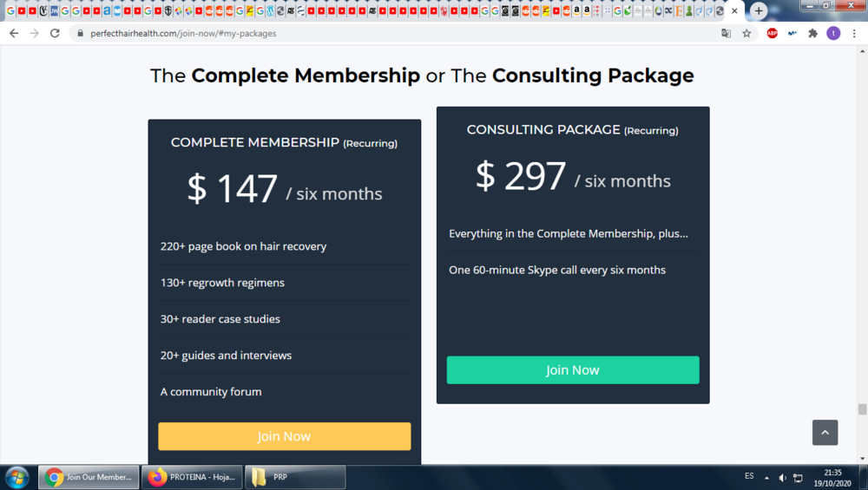Open the PRP folder in taskbar

coord(295,477)
